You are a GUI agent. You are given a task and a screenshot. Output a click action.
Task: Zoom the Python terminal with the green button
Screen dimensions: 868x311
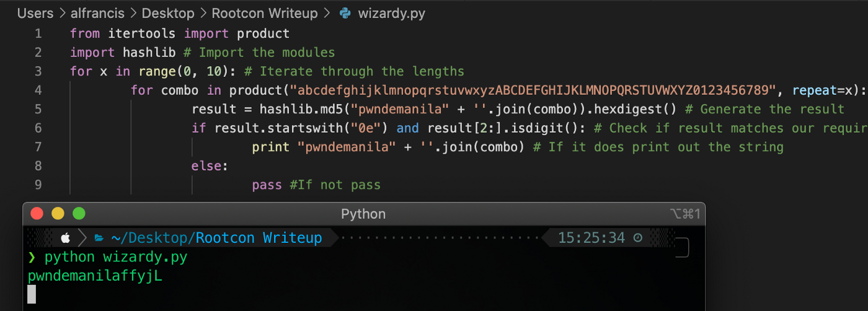point(79,214)
